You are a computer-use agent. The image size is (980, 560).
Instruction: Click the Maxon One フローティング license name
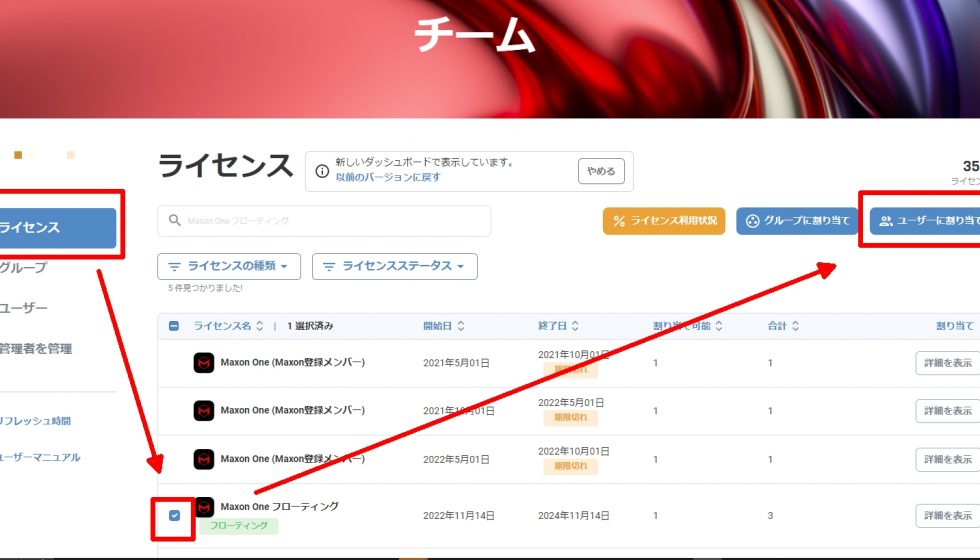click(x=279, y=507)
